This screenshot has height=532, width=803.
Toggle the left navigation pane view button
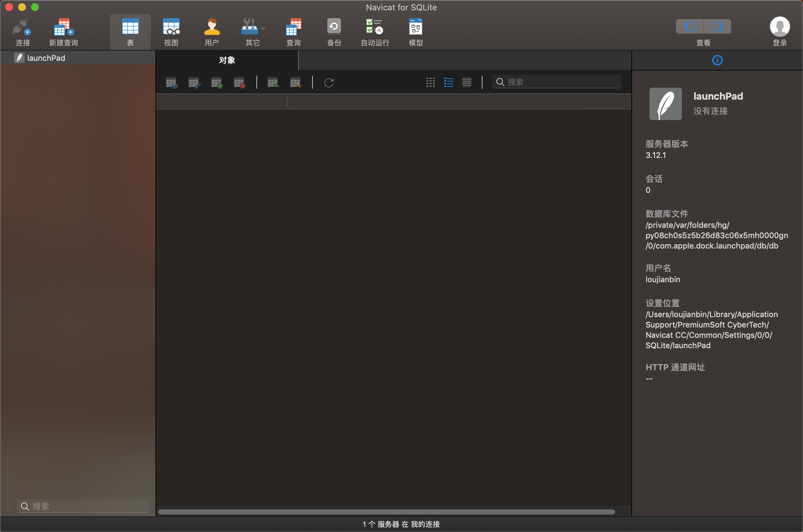tap(690, 27)
